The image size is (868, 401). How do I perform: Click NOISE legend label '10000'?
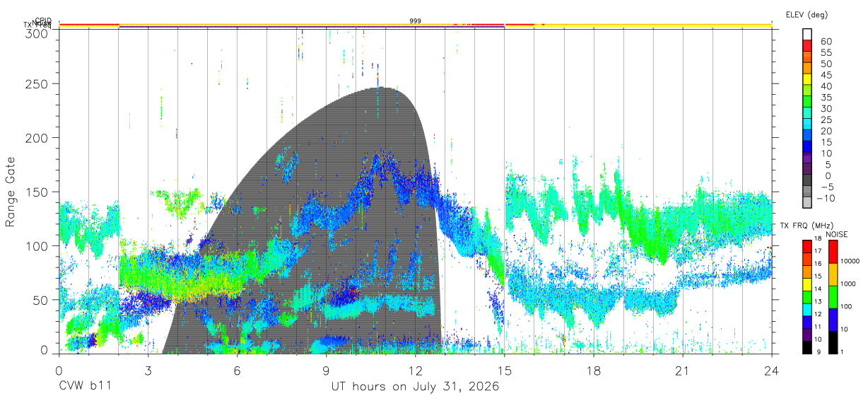tap(852, 262)
